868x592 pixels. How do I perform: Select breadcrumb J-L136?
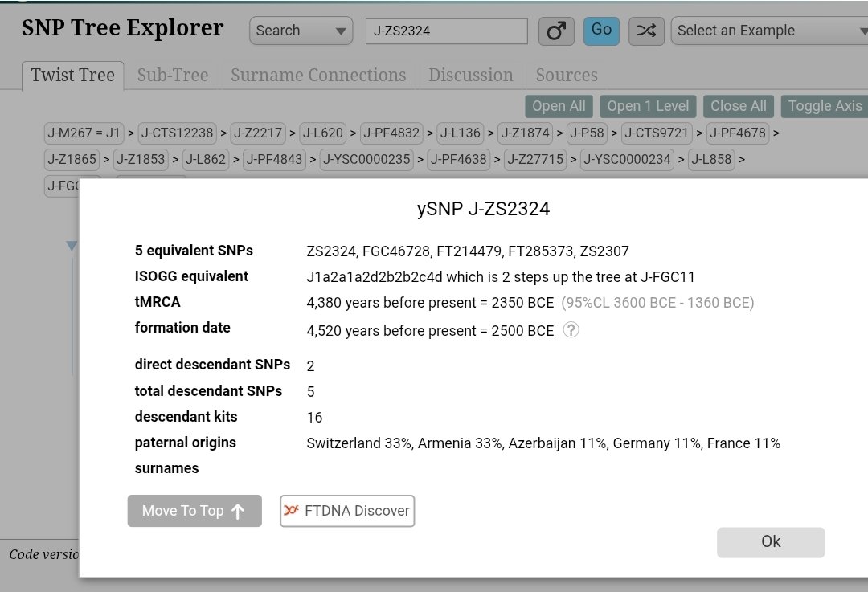(x=461, y=133)
